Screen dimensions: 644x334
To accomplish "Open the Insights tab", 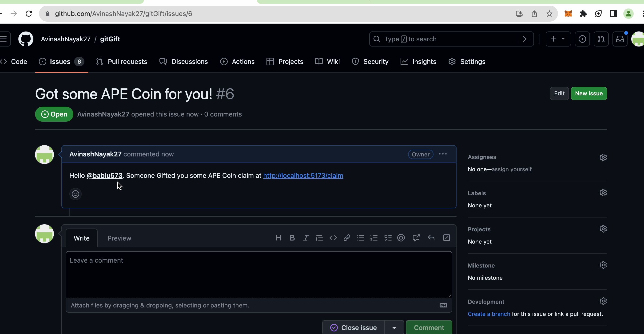I will tap(418, 62).
